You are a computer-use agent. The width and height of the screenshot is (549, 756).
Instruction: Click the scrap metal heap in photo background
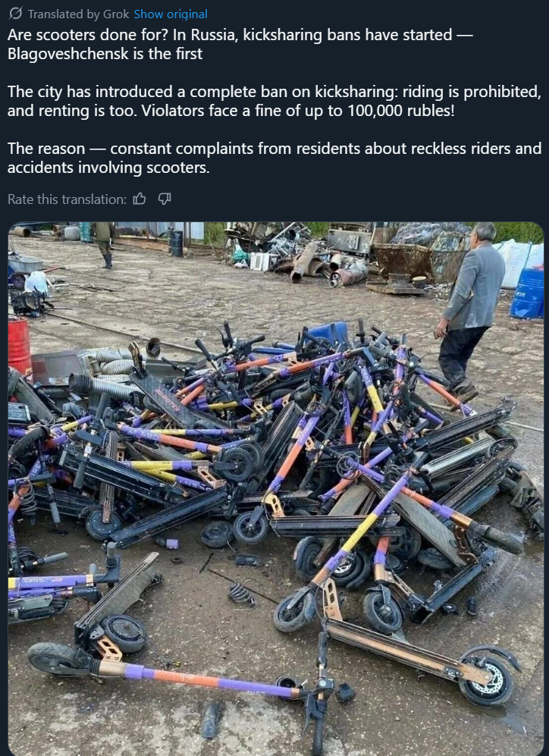tap(299, 255)
